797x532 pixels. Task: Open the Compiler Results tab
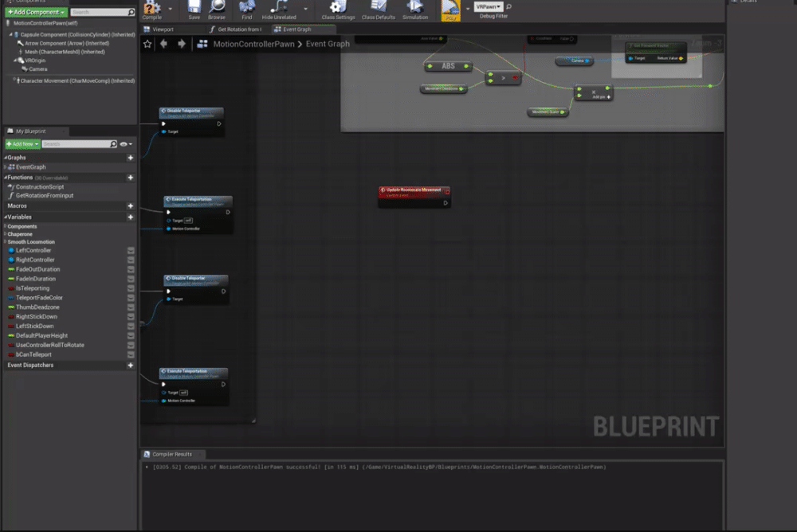coord(172,454)
